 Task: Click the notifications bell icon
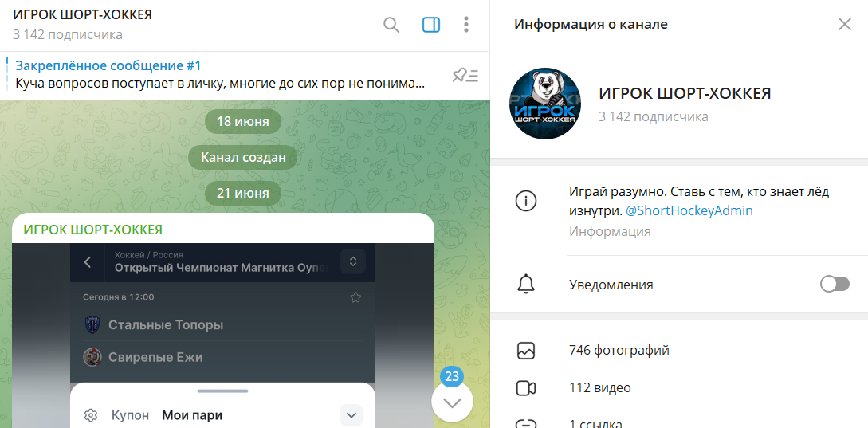pos(526,284)
